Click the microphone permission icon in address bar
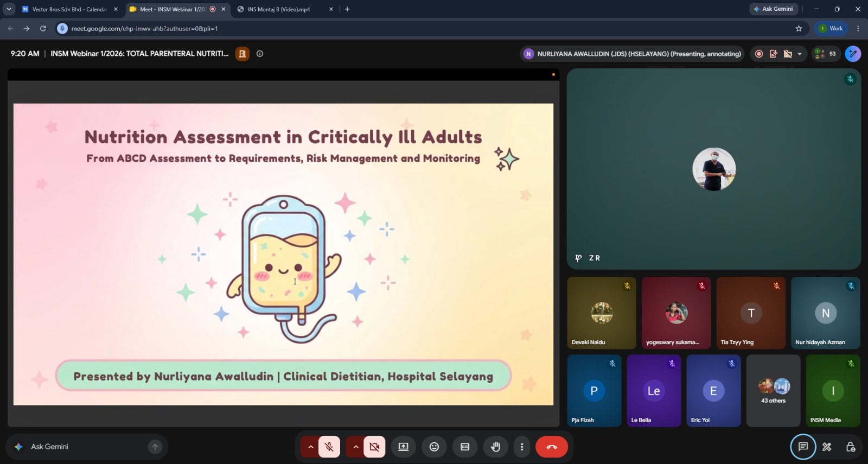The width and height of the screenshot is (868, 464). click(x=62, y=28)
